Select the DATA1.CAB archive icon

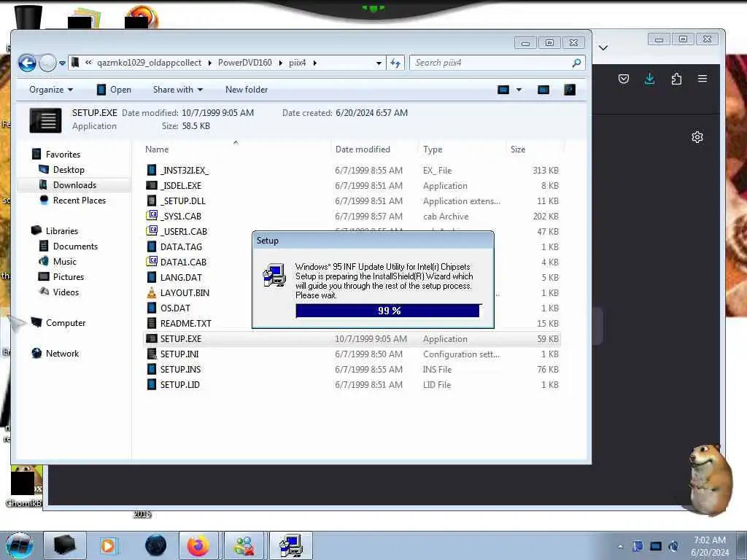[x=152, y=262]
